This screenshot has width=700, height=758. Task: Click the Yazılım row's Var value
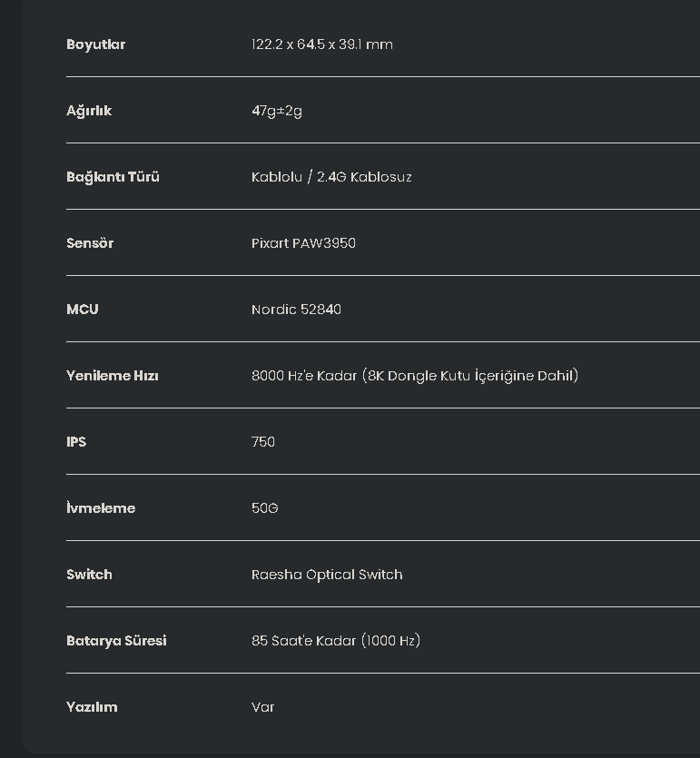[263, 707]
